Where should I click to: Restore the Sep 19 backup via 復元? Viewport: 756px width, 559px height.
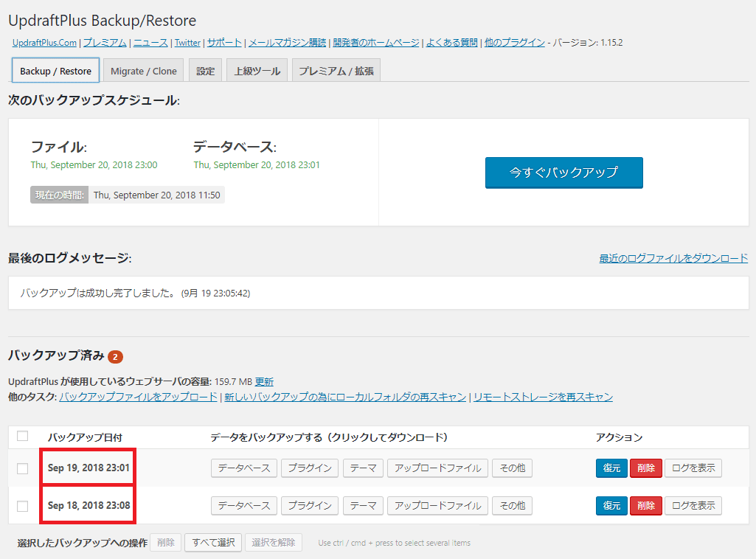coord(611,468)
